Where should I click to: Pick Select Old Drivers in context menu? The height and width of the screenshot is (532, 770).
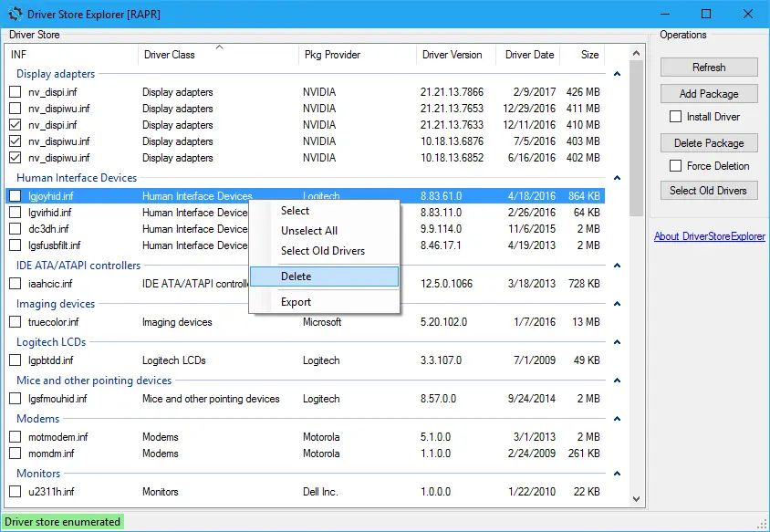pos(324,251)
